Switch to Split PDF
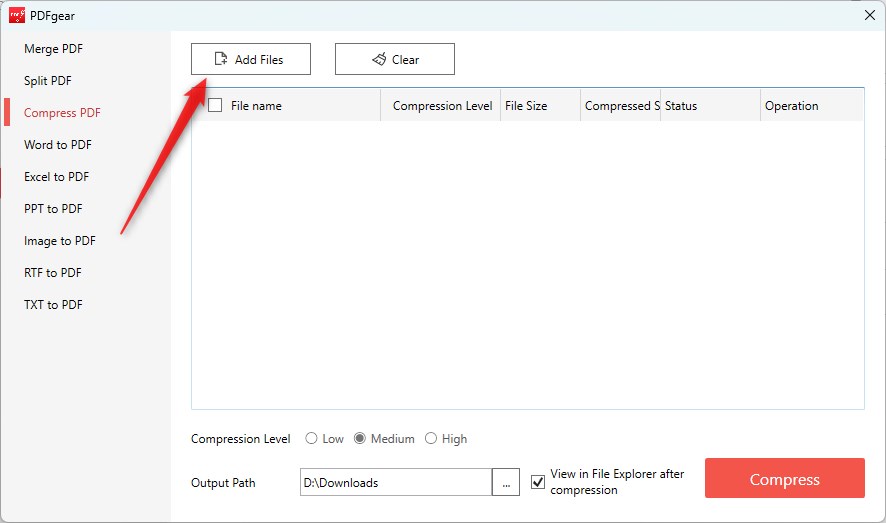886x523 pixels. pos(47,81)
